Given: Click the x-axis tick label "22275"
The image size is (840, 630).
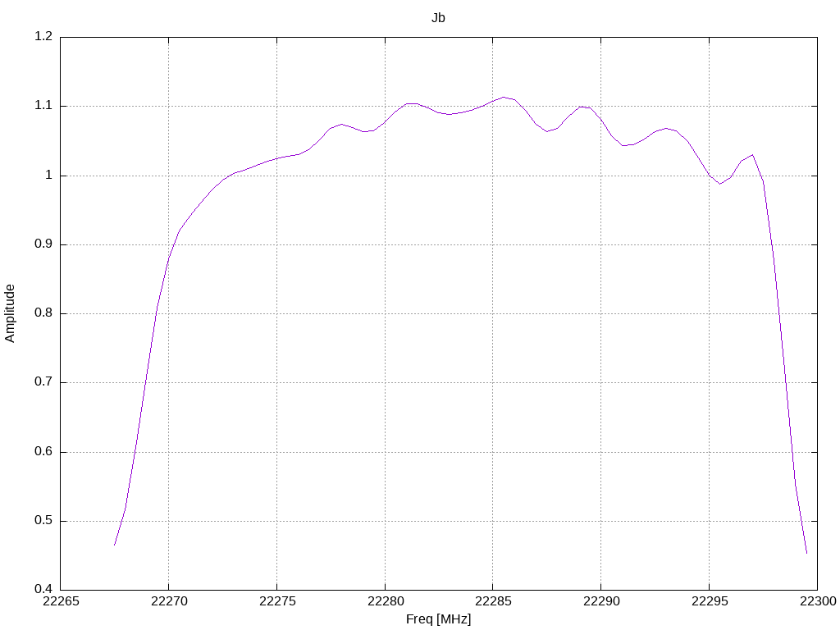Looking at the screenshot, I should pyautogui.click(x=277, y=601).
